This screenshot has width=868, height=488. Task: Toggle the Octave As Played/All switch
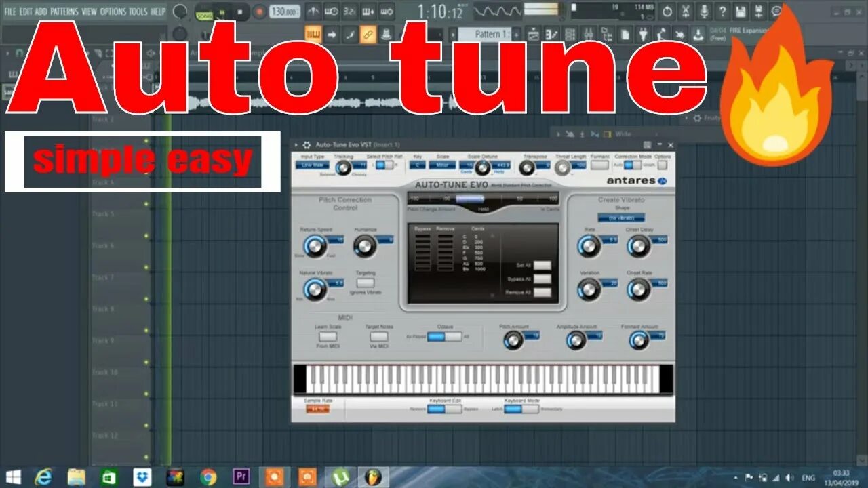tap(444, 336)
